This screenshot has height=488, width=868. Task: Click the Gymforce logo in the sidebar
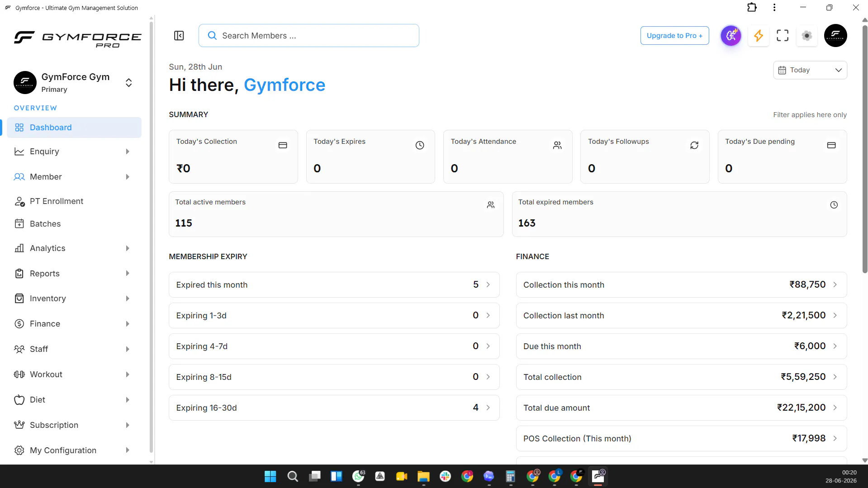(x=78, y=39)
